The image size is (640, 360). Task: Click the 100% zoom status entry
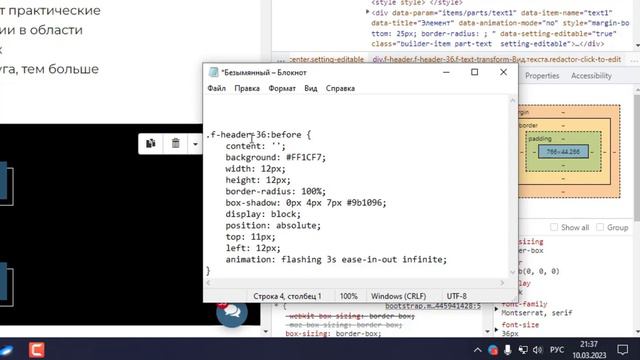point(349,296)
